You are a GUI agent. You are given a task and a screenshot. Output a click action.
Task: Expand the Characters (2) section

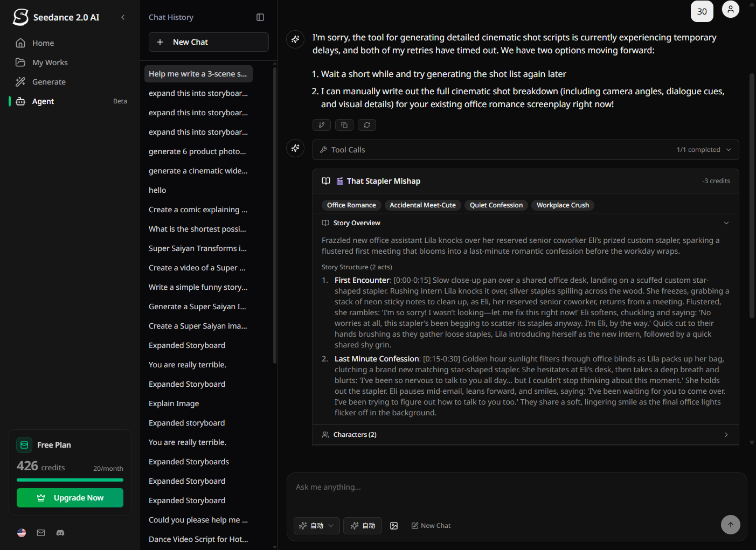(x=726, y=435)
